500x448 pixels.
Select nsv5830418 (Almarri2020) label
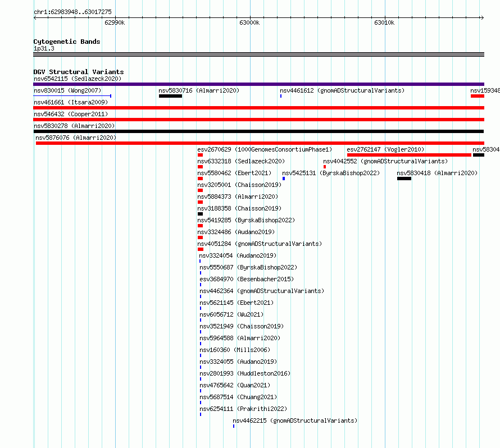[437, 173]
